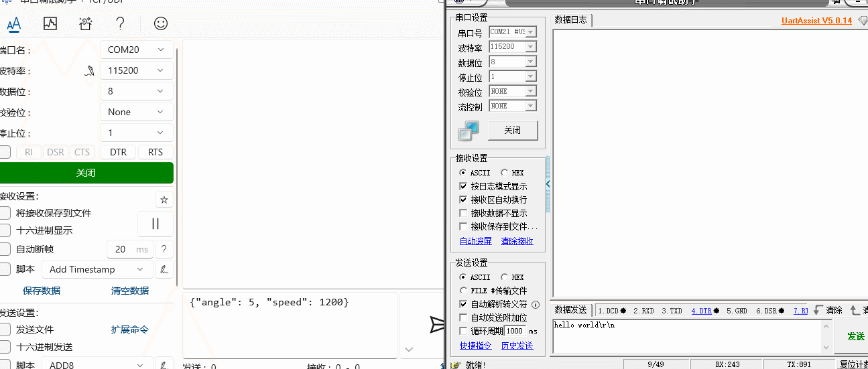Expand the send box chevron below send input
This screenshot has height=369, width=868.
pos(409,349)
